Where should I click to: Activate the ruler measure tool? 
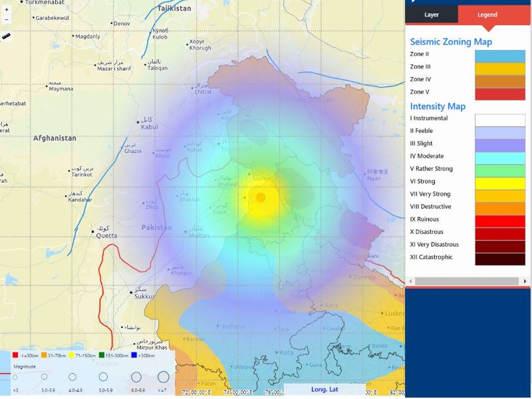(7, 36)
